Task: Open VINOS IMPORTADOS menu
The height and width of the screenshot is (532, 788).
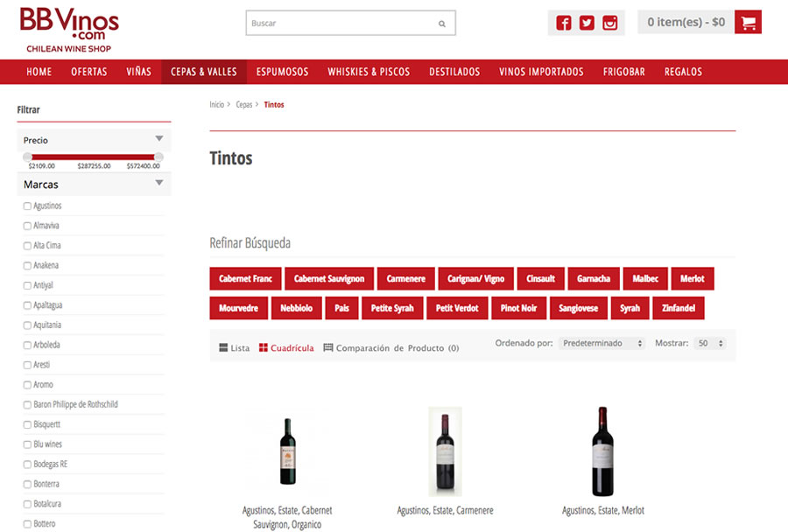Action: (541, 72)
